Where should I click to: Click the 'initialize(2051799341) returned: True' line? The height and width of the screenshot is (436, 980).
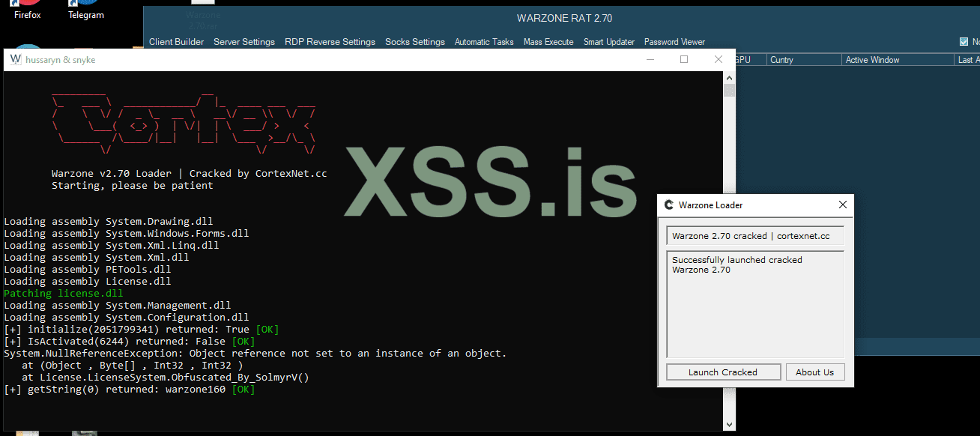(x=141, y=330)
